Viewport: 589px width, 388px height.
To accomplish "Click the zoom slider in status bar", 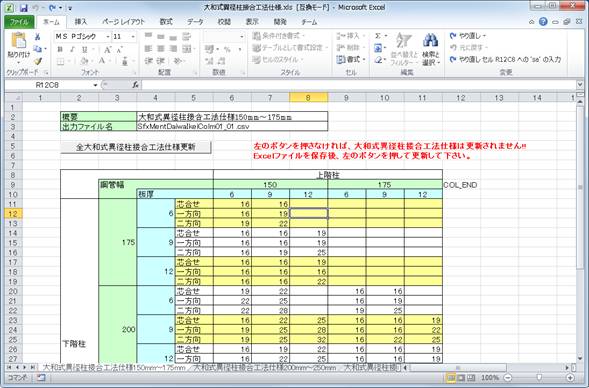I will (539, 377).
